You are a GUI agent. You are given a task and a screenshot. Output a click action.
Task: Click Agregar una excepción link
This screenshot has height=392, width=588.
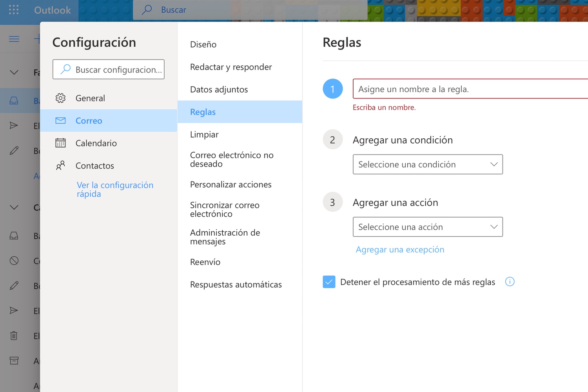pos(400,250)
